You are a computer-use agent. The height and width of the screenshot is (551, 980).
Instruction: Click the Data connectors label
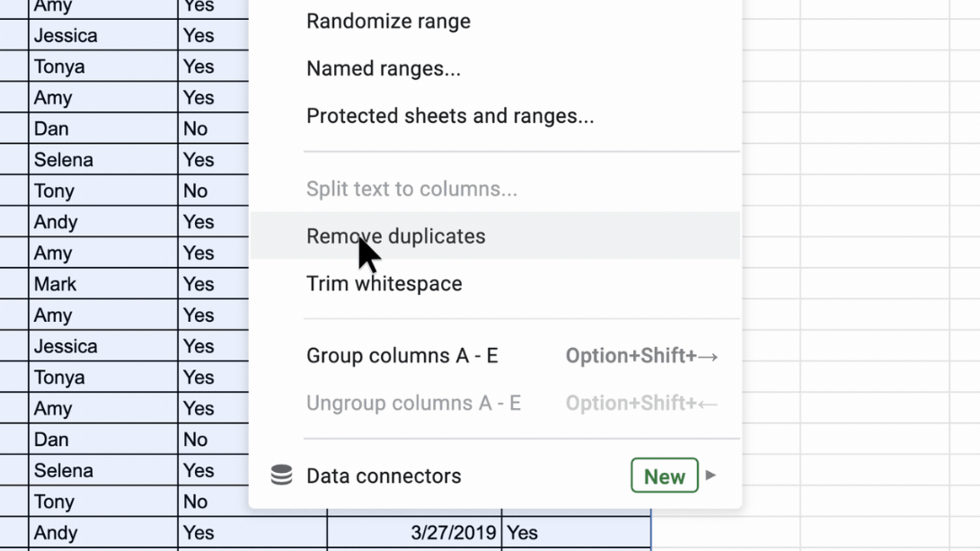coord(384,476)
